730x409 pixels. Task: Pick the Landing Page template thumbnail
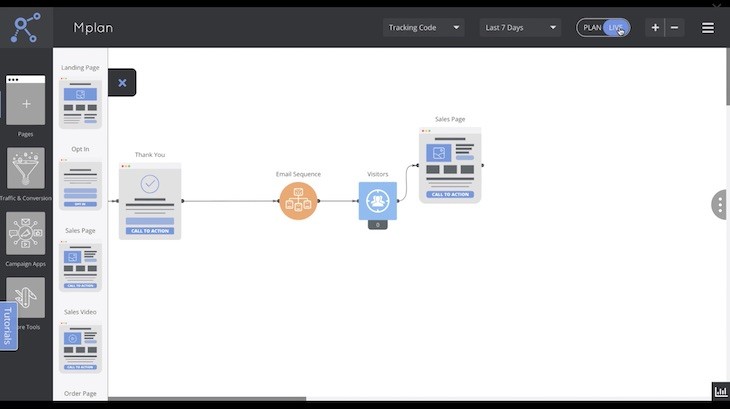pyautogui.click(x=80, y=103)
